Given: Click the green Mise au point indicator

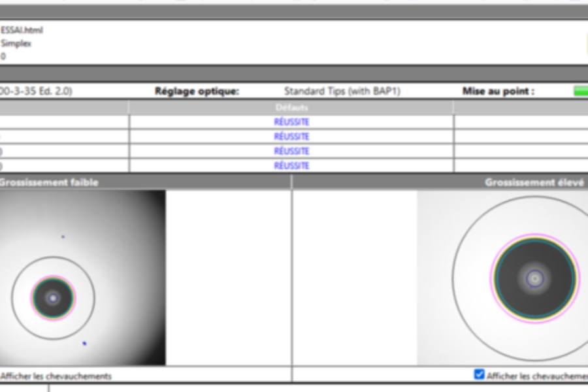Looking at the screenshot, I should pos(580,91).
